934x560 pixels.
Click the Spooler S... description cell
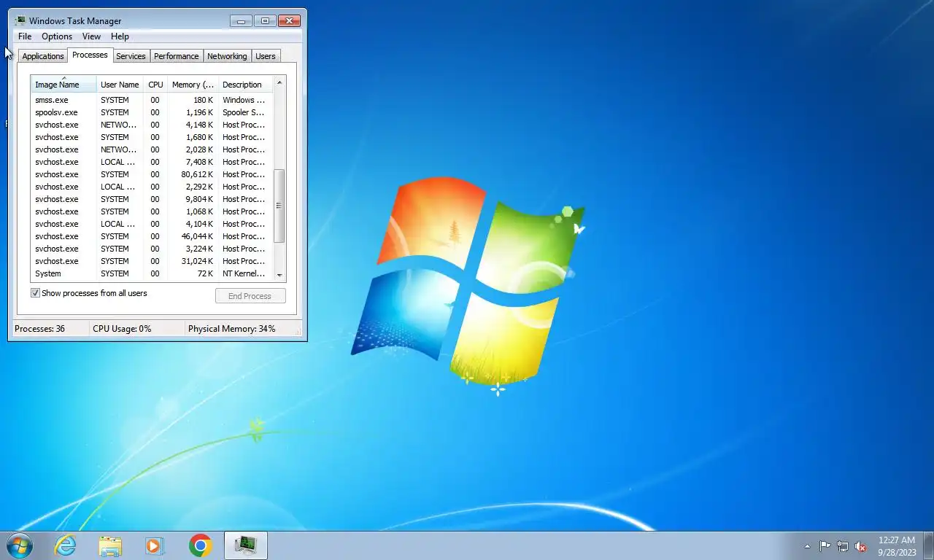244,112
